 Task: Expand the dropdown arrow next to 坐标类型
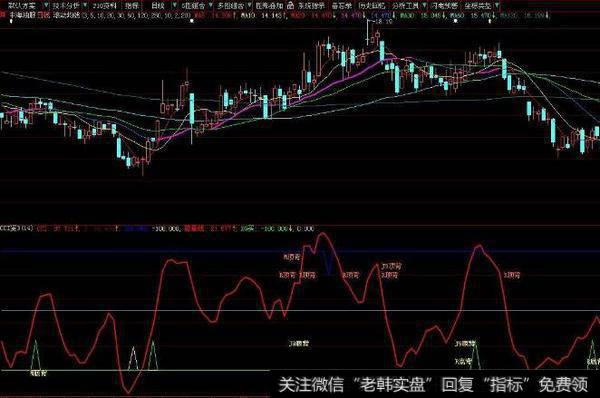pos(497,6)
